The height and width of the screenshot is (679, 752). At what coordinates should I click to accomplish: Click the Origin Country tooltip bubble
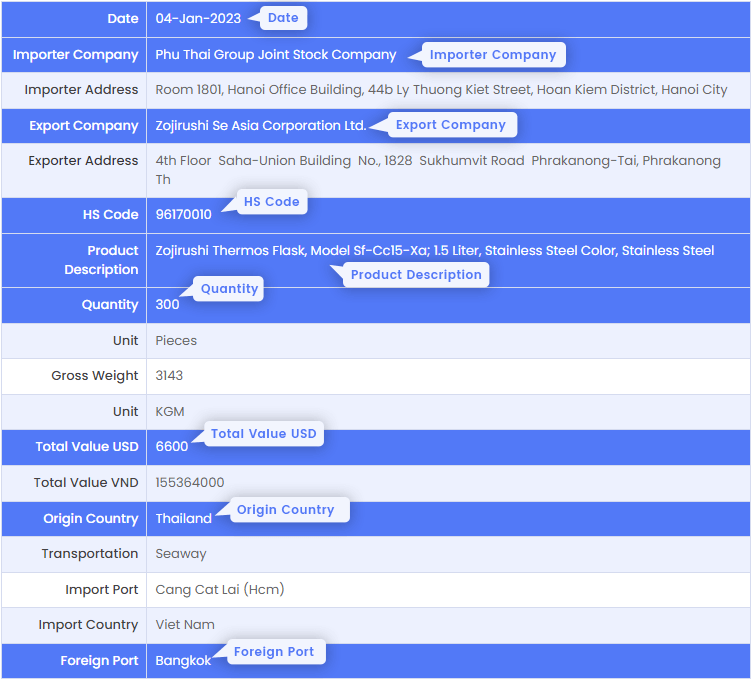(x=290, y=509)
